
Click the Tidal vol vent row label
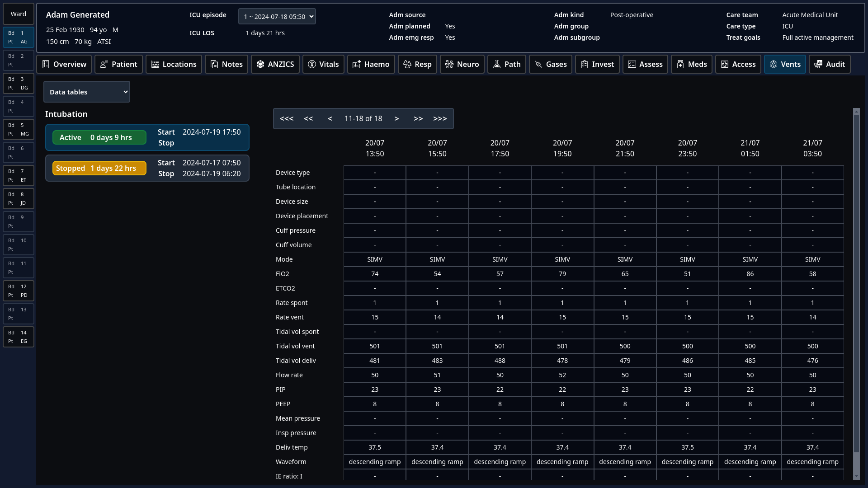(295, 346)
